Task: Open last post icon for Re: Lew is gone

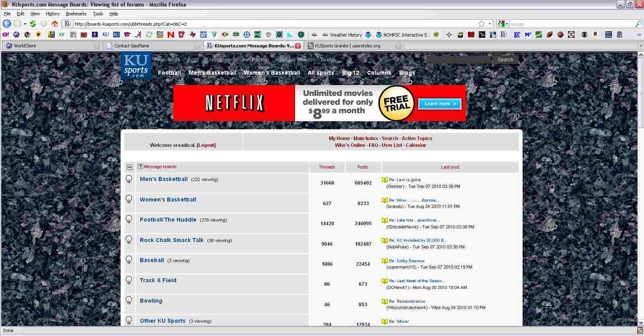Action: pos(385,180)
